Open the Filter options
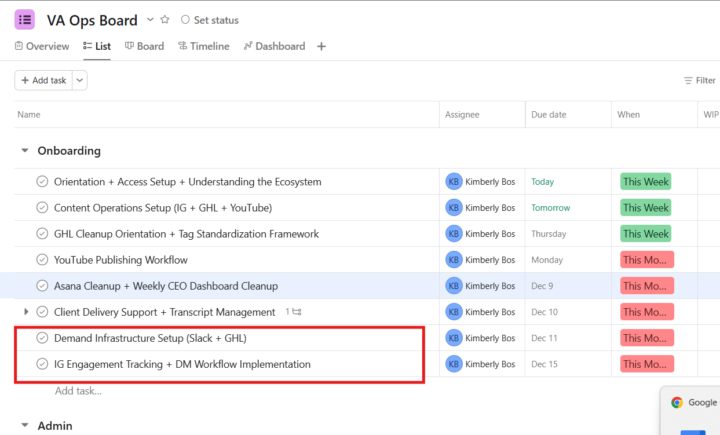 (x=699, y=80)
